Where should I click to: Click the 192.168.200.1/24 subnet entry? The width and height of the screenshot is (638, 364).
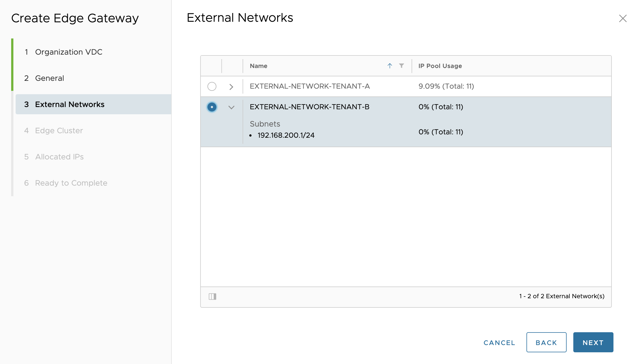point(286,135)
